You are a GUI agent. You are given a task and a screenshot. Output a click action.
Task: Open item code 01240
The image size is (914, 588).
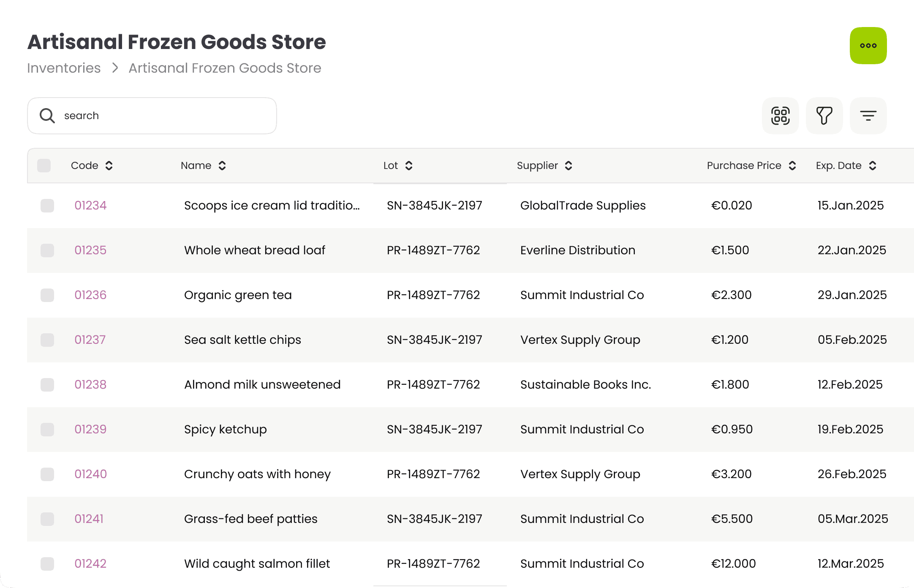point(90,474)
